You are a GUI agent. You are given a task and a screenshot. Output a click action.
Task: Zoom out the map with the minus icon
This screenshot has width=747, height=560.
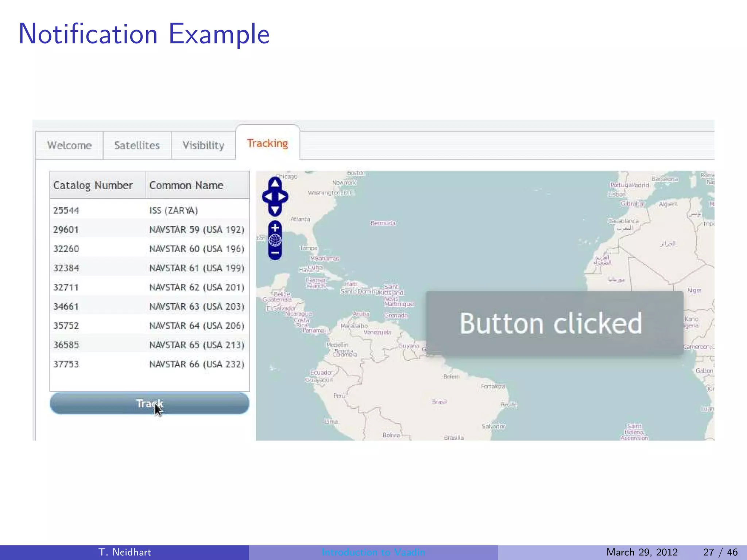pos(275,253)
